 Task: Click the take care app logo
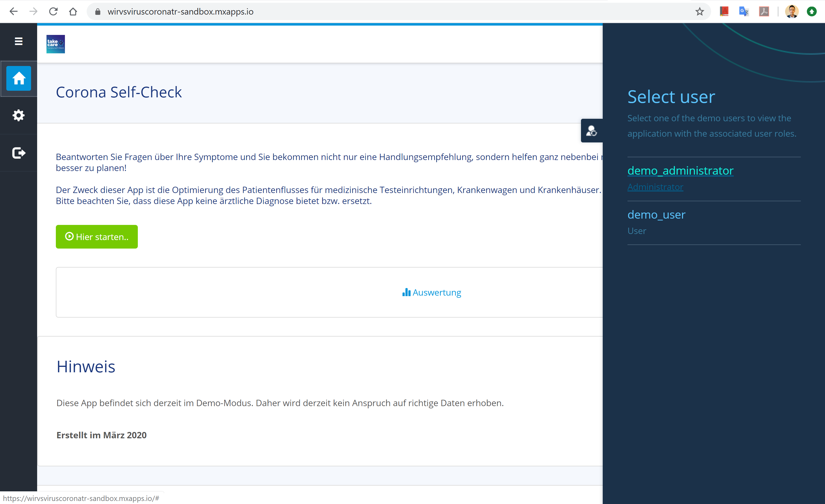56,44
